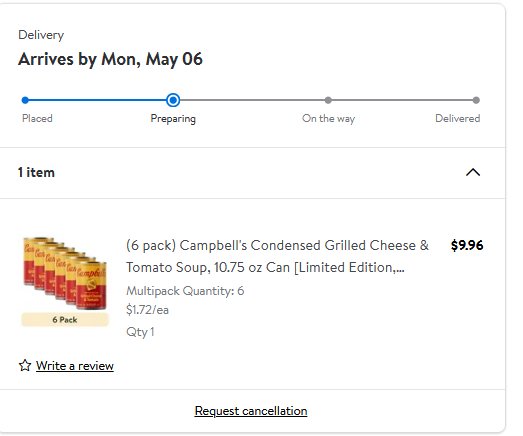Screen dimensions: 523x436
Task: Click the On the way status dot
Action: click(x=328, y=100)
